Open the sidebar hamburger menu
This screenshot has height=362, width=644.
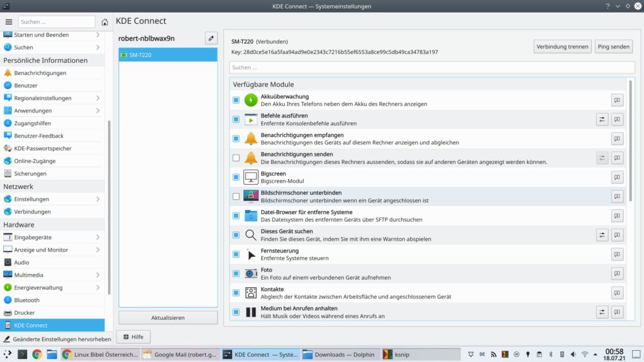(9, 22)
